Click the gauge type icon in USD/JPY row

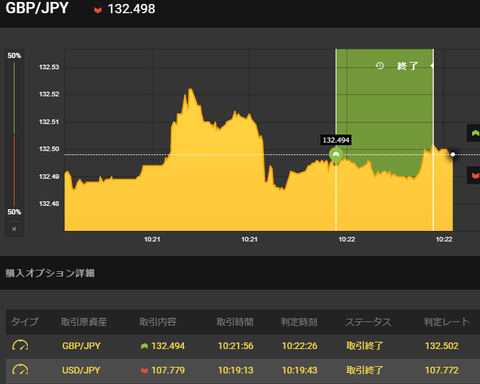tap(20, 370)
